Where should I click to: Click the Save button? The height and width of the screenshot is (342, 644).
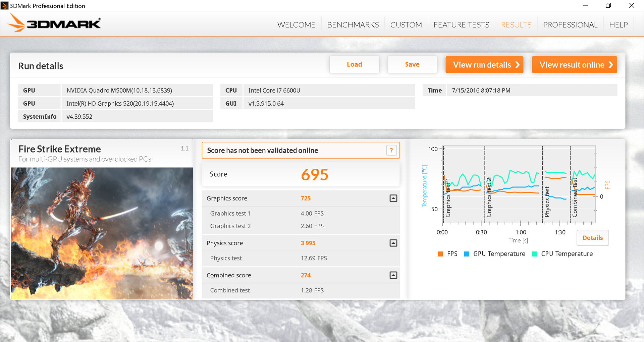[x=412, y=64]
